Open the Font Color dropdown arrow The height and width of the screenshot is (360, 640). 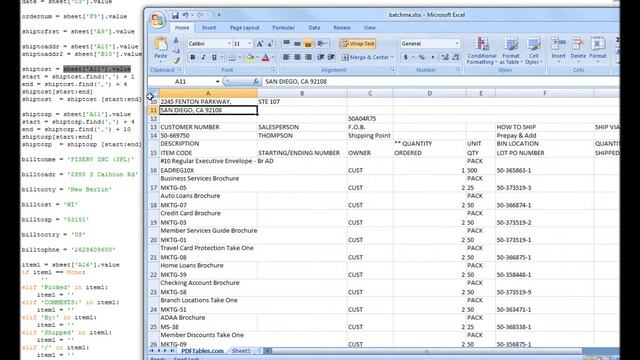(x=273, y=58)
